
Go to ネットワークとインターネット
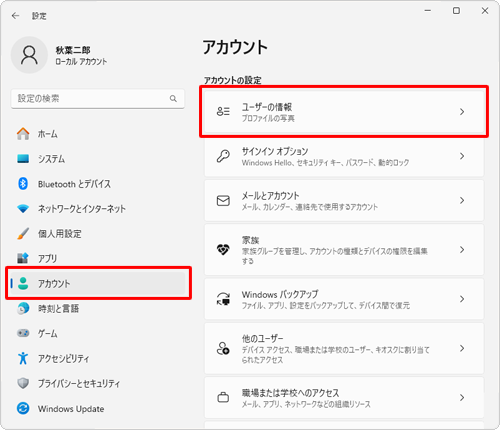point(82,209)
